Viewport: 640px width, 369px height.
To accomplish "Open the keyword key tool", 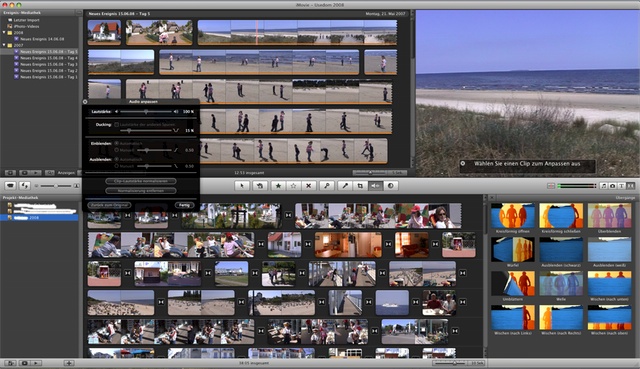I will coord(327,186).
